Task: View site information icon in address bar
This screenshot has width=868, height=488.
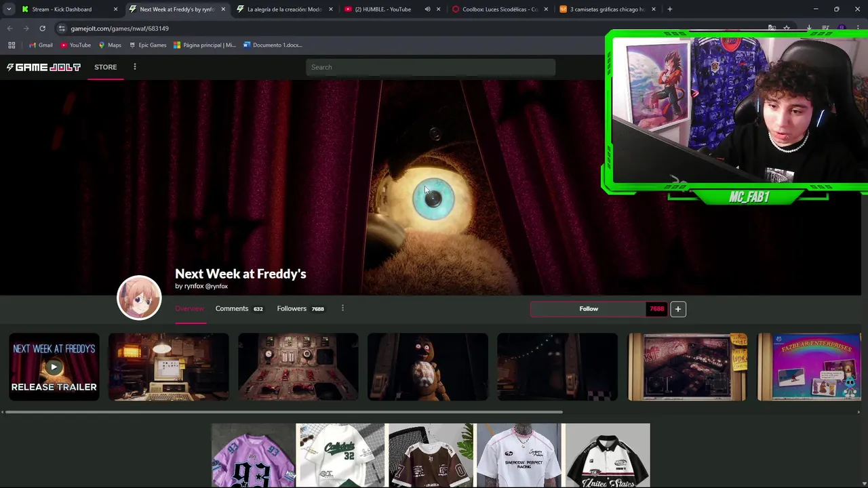Action: (62, 28)
